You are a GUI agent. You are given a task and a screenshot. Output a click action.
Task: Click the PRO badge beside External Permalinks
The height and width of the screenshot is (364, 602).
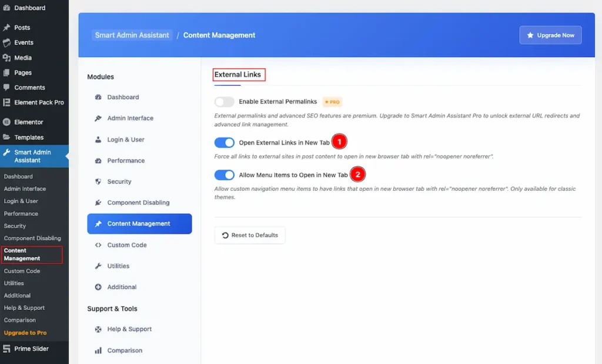[332, 102]
